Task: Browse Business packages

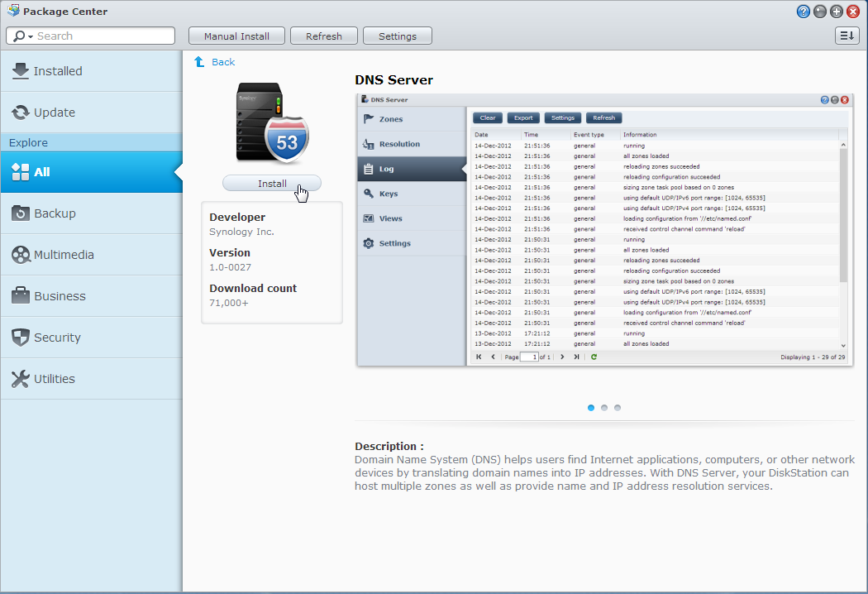Action: tap(91, 296)
